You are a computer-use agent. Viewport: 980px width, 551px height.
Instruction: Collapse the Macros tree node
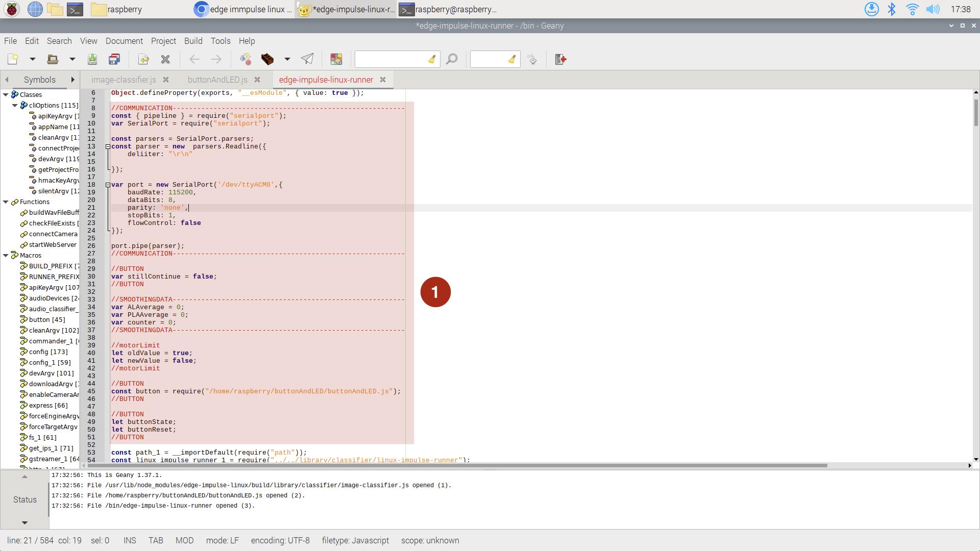coord(6,255)
